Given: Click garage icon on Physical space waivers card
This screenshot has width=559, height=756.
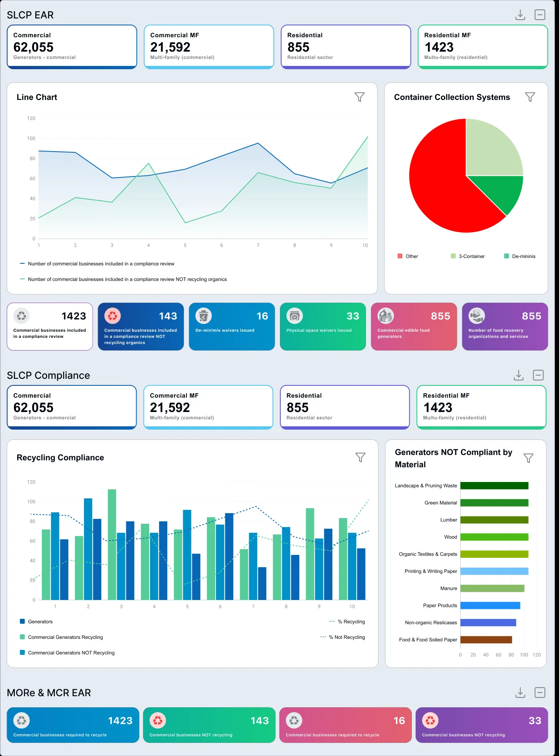Looking at the screenshot, I should (295, 316).
